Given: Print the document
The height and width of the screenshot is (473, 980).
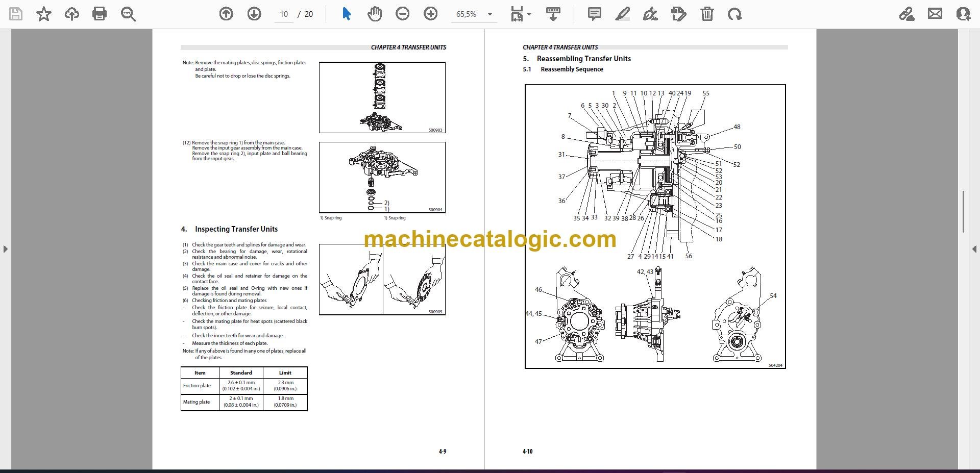Looking at the screenshot, I should coord(100,14).
